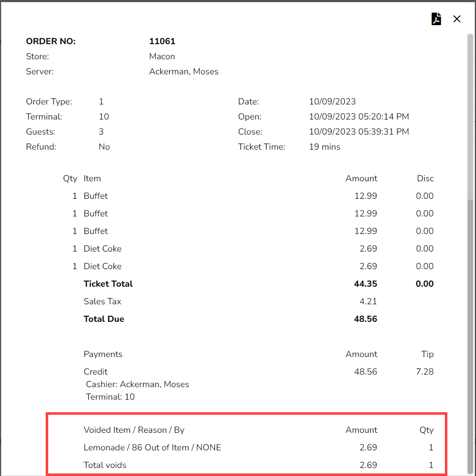Select the Voided Item / Reason / By header
Screen dimensions: 476x476
[x=134, y=430]
